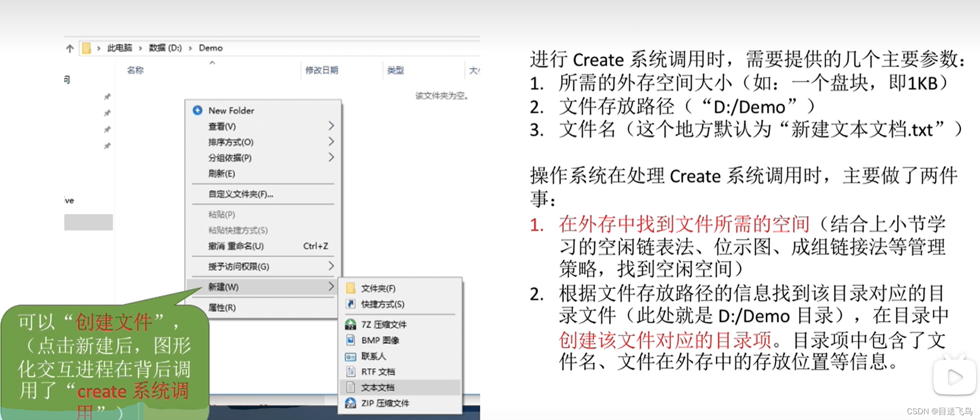Screen dimensions: 980x420
Task: Click 数据 (D:) in address breadcrumb
Action: pos(165,48)
